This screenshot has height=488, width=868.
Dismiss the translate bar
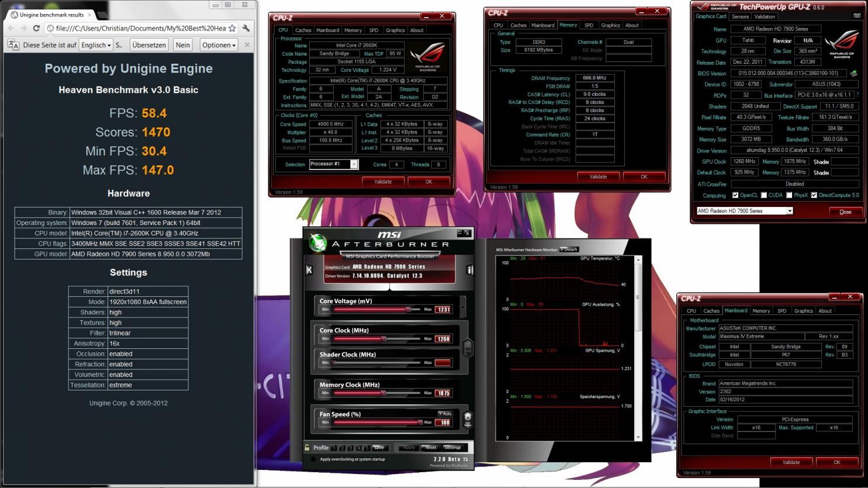[x=247, y=45]
